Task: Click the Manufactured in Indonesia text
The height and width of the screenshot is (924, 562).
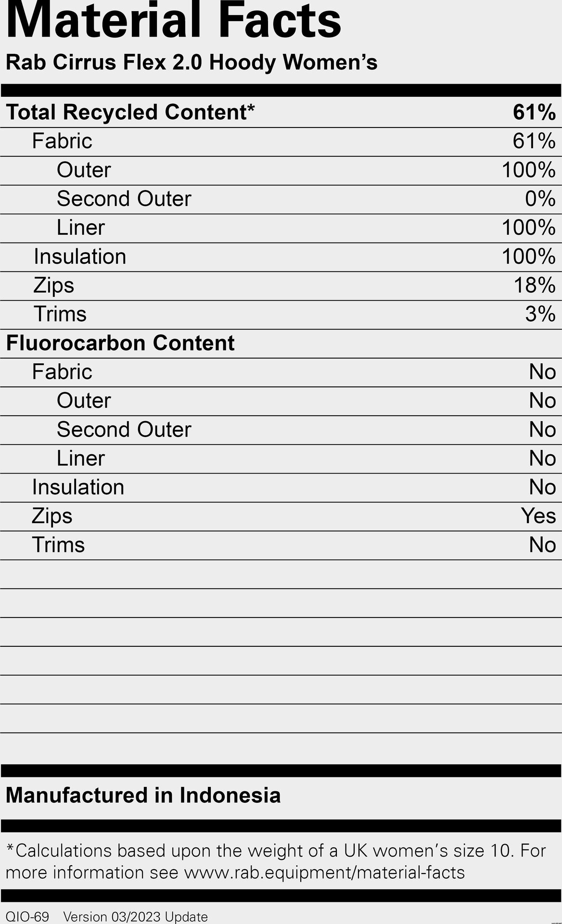Action: tap(143, 795)
